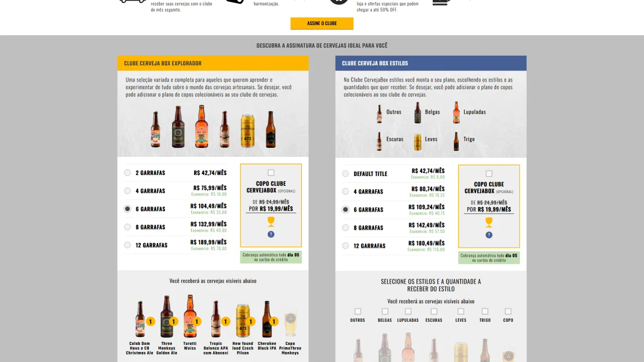Select the Trigo bottle icon in Estilos header
Screen dimensions: 644x362
pyautogui.click(x=456, y=142)
